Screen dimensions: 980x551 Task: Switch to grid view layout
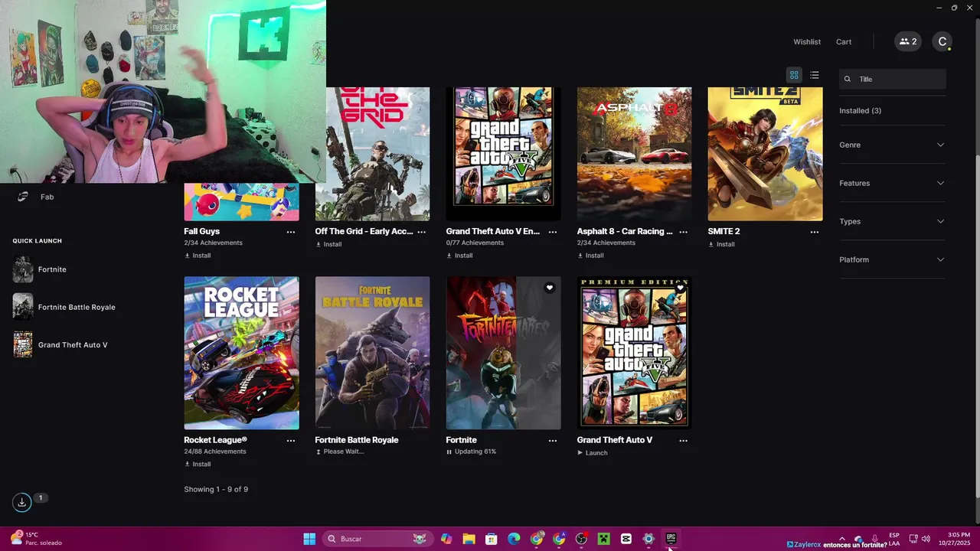click(x=794, y=75)
